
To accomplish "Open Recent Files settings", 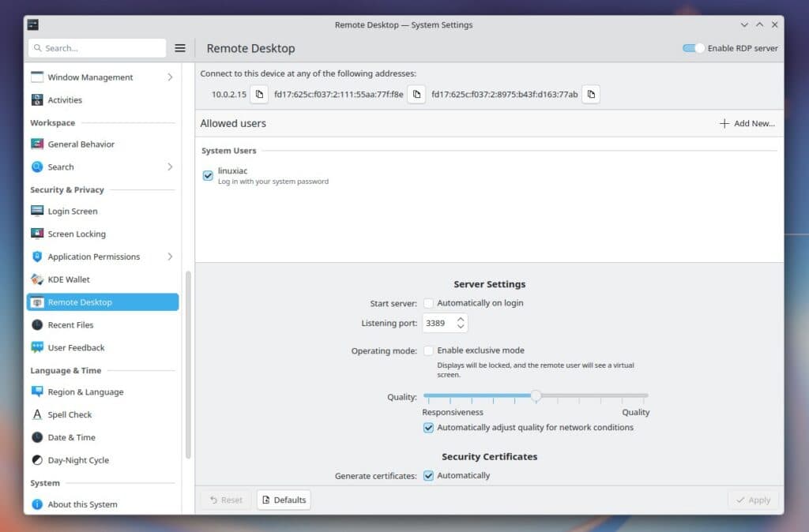I will pos(103,324).
